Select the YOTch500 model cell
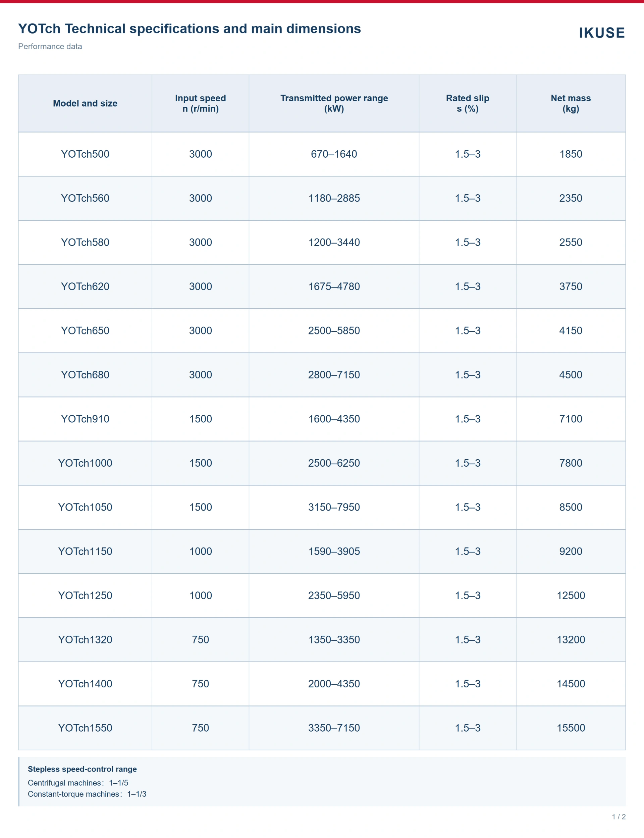Screen dimensions: 644x838 (85, 154)
